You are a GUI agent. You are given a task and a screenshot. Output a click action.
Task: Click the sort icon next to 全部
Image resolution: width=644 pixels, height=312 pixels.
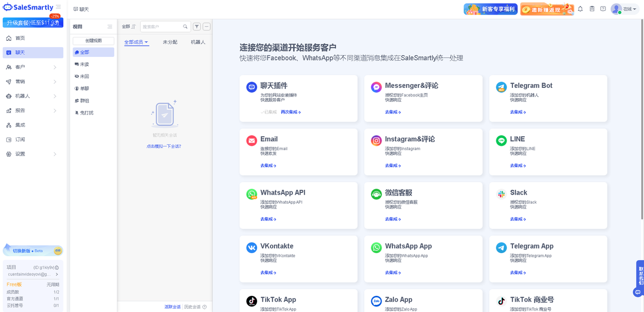[x=134, y=26]
